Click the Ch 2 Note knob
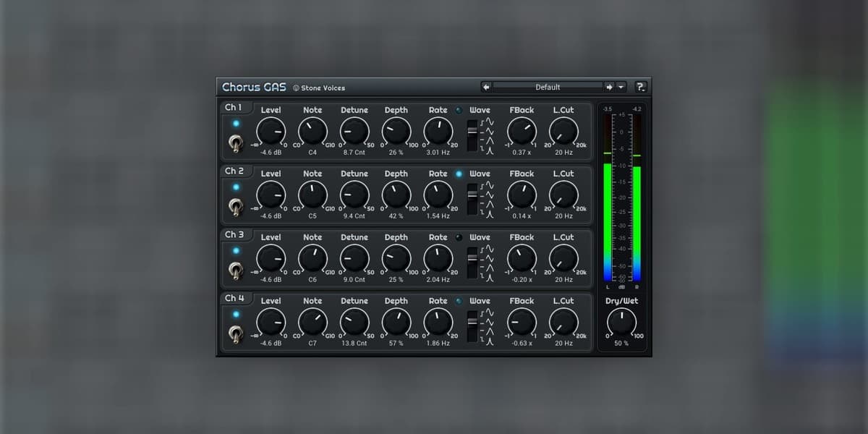The height and width of the screenshot is (434, 868). pos(312,195)
